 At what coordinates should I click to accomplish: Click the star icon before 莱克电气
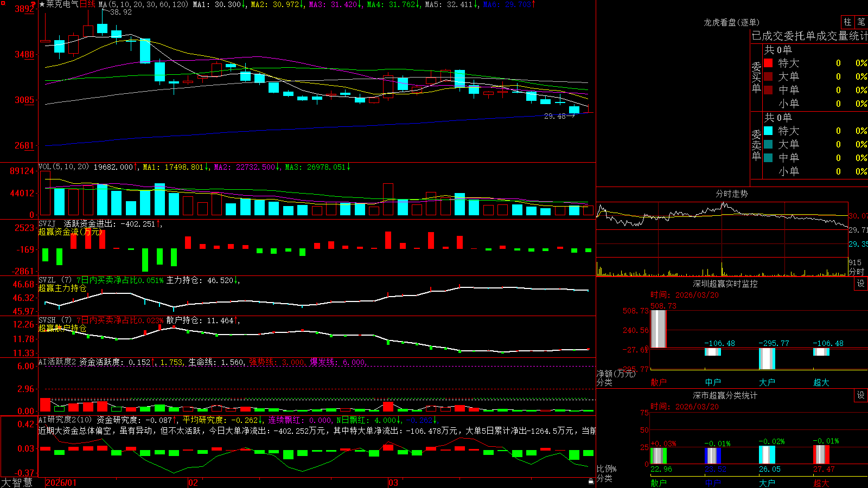point(42,4)
